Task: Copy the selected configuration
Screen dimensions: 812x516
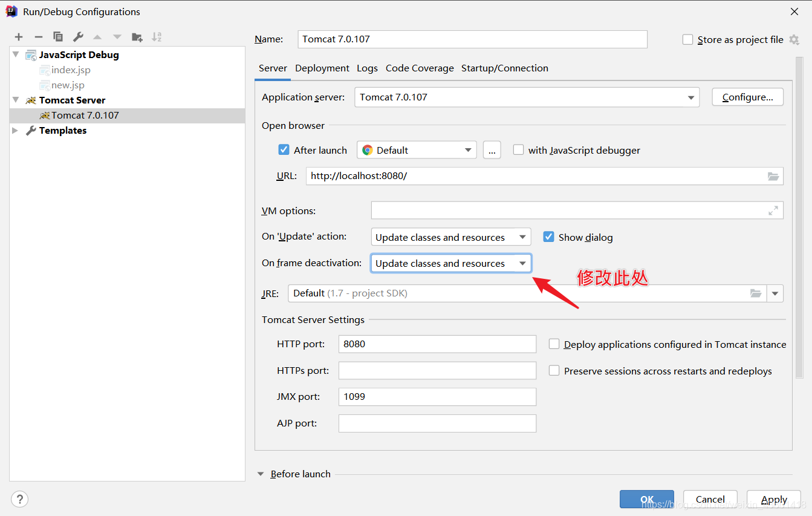Action: pyautogui.click(x=58, y=37)
